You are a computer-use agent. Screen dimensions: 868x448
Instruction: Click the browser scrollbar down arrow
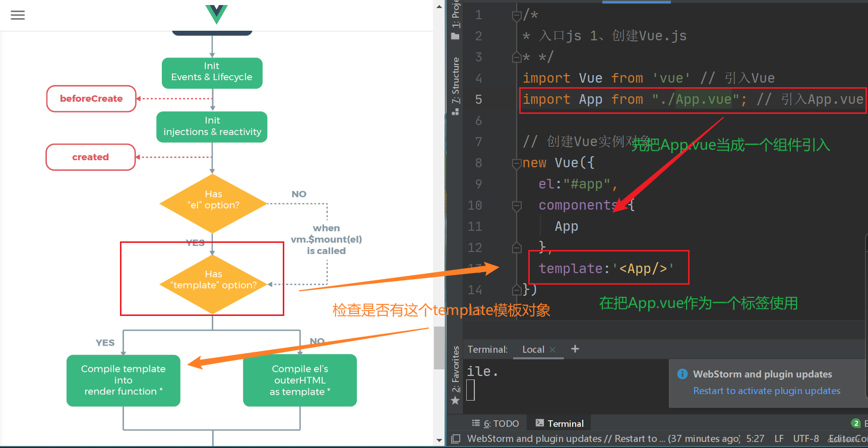tap(439, 440)
